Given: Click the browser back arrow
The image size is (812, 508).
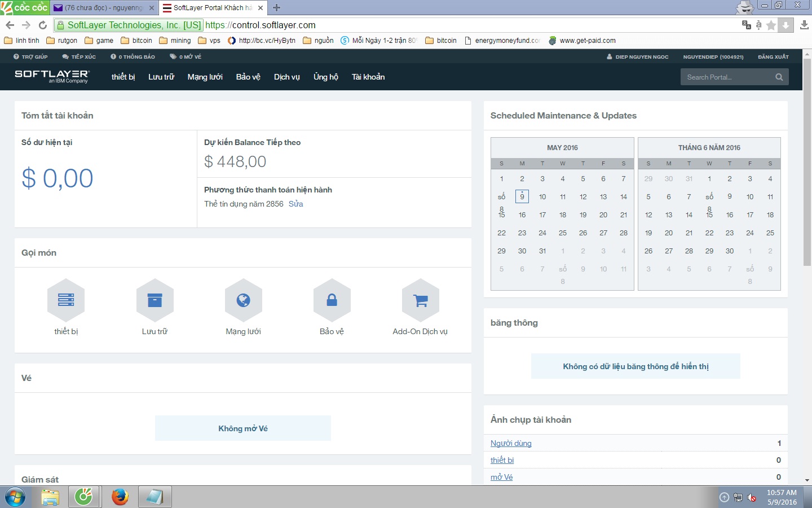Looking at the screenshot, I should pyautogui.click(x=10, y=25).
